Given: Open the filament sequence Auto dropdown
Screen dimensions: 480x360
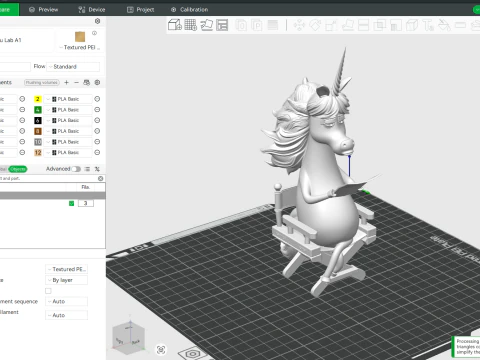Looking at the screenshot, I should click(x=66, y=301).
